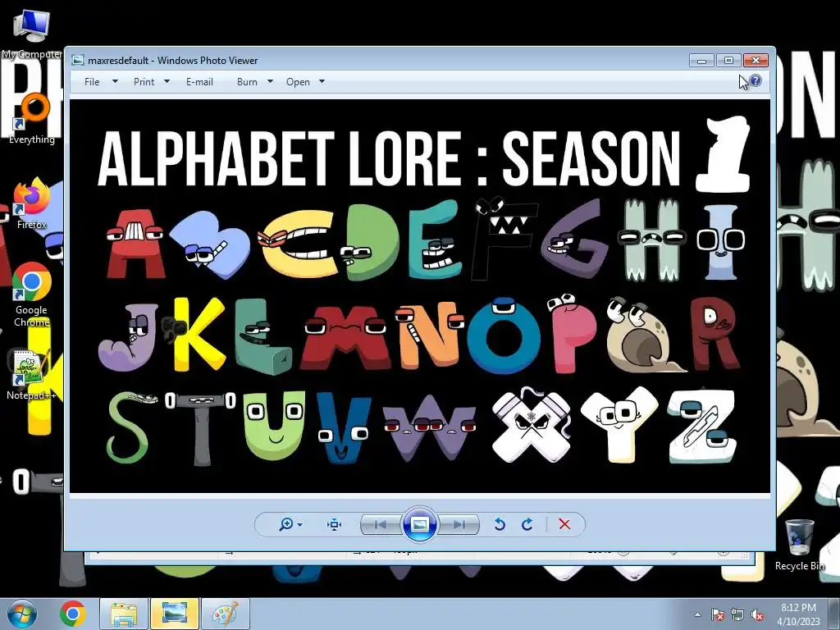This screenshot has height=630, width=840.
Task: Click the Photo Viewer title bar icon
Action: tap(78, 60)
